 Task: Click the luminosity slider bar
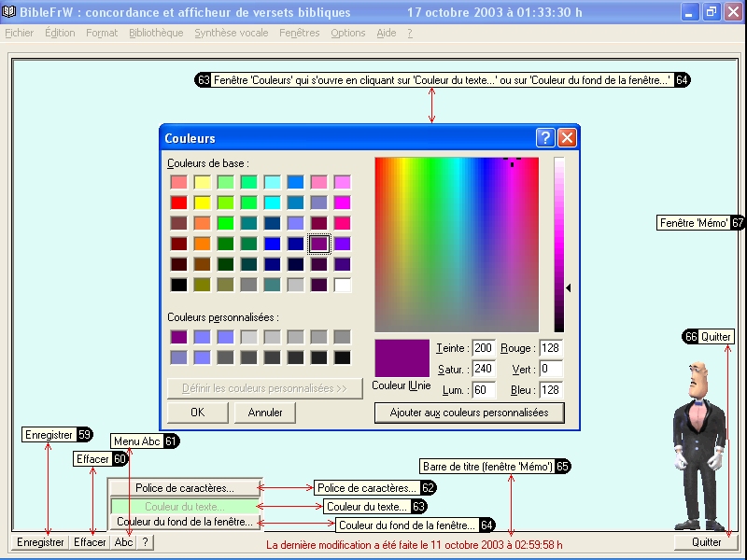(x=558, y=245)
